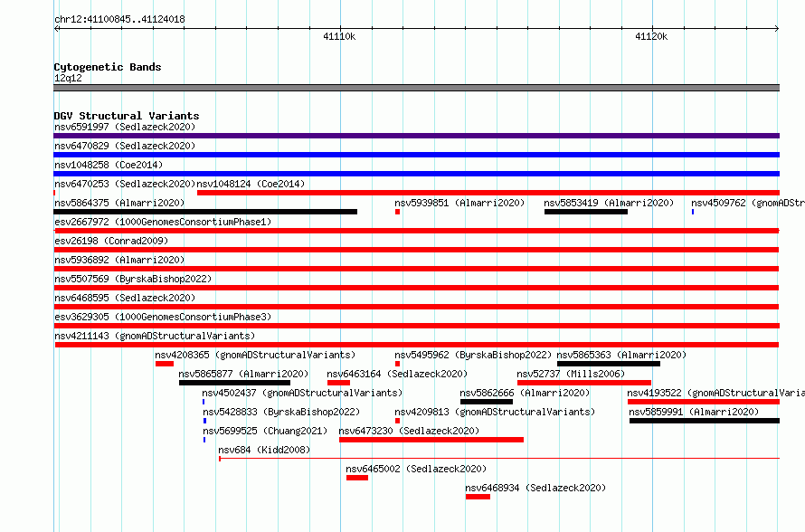This screenshot has width=805, height=532.
Task: Open nsv5939851 (Almarri2020) variant label
Action: pos(459,203)
